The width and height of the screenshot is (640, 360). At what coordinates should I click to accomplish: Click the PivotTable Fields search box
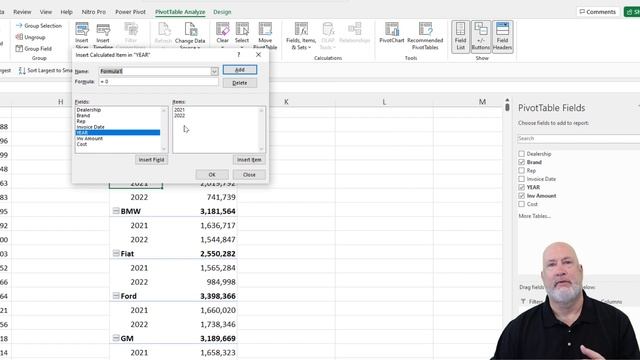coord(578,138)
